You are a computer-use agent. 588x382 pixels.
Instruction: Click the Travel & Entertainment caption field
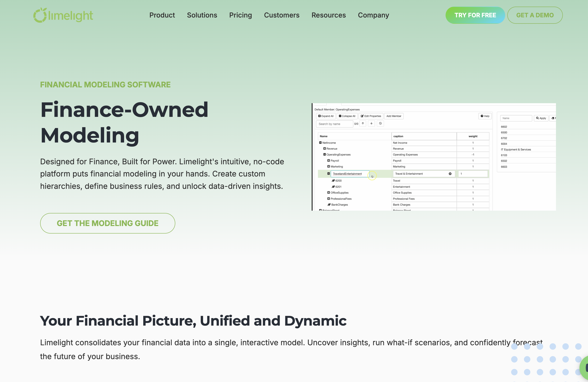(424, 174)
